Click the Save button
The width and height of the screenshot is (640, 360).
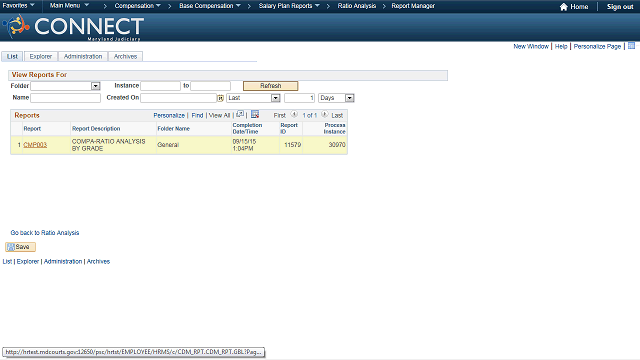20,247
